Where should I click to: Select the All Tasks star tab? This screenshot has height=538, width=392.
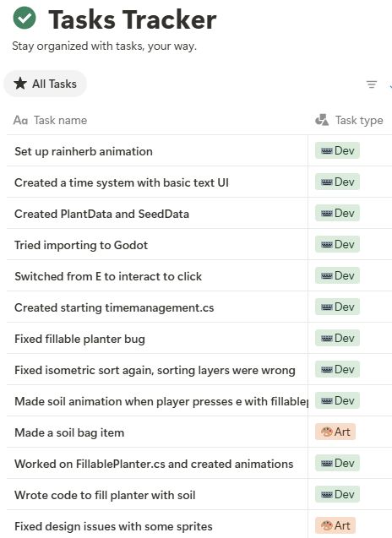pyautogui.click(x=45, y=84)
